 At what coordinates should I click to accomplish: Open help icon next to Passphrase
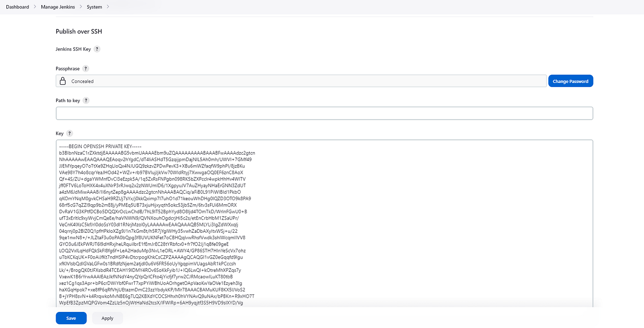(86, 69)
